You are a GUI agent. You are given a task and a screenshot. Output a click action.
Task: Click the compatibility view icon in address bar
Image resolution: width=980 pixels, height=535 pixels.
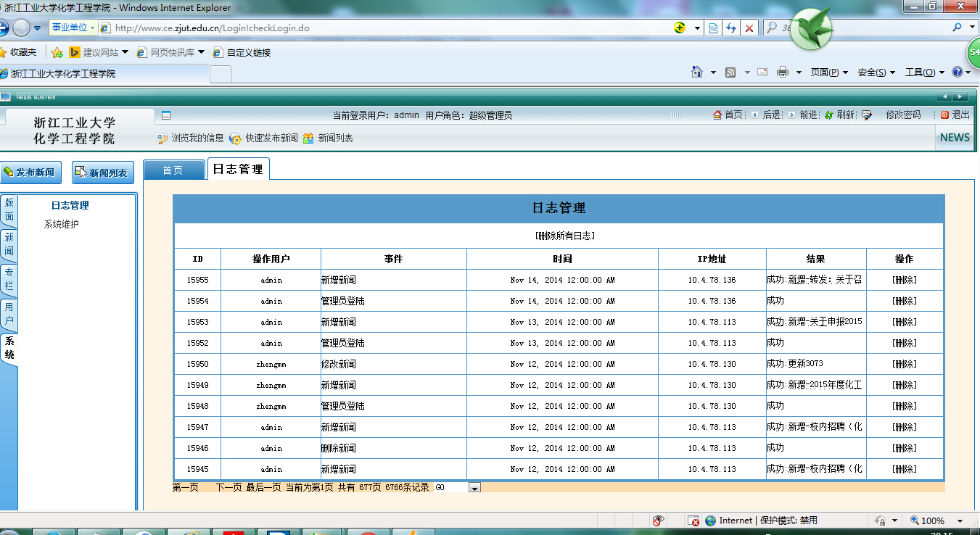click(714, 28)
